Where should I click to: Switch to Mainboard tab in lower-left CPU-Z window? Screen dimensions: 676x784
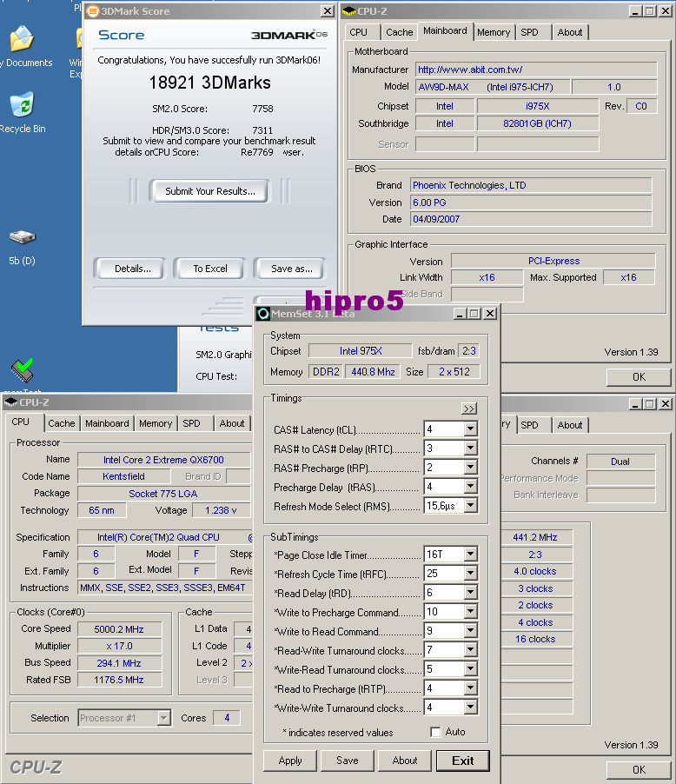[107, 423]
